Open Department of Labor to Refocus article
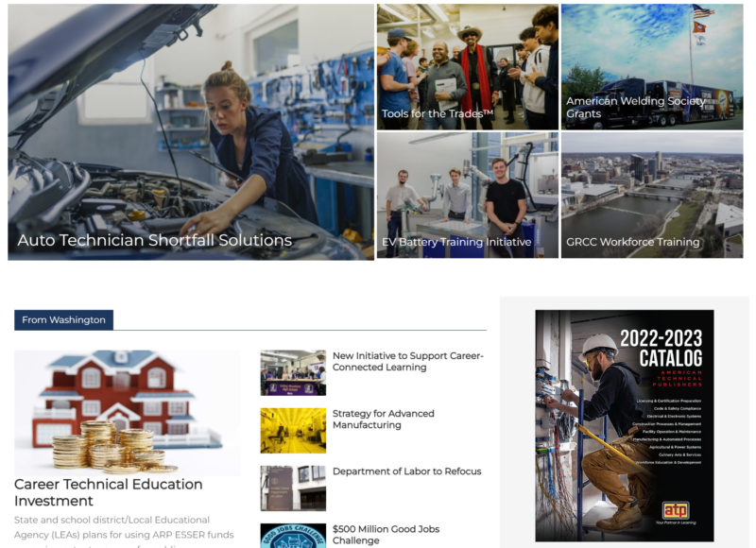The width and height of the screenshot is (756, 548). 407,471
